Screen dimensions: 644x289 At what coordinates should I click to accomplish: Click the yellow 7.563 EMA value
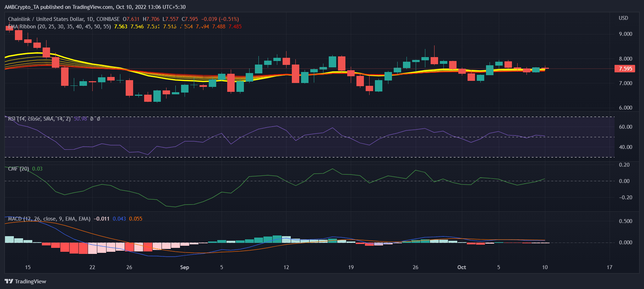point(121,27)
